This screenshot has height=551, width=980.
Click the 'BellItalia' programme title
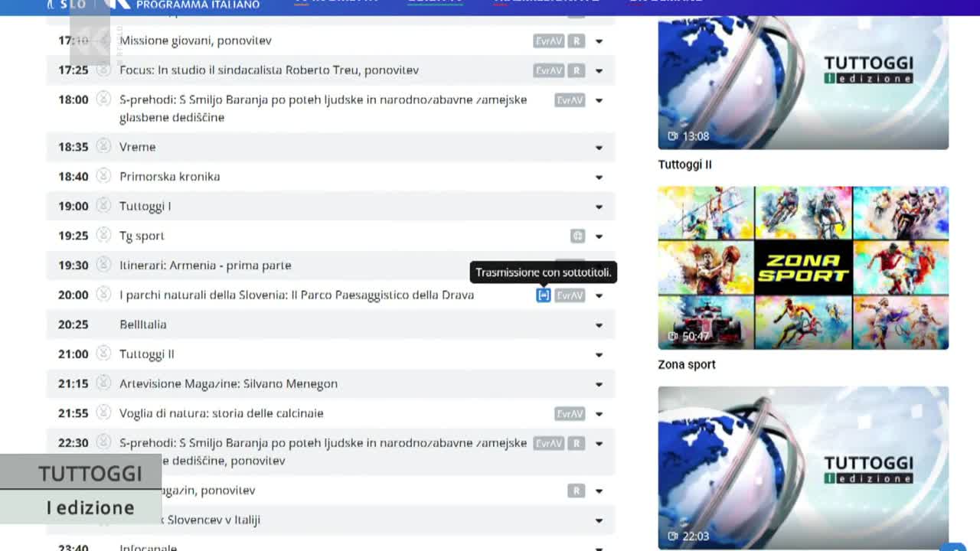[142, 324]
